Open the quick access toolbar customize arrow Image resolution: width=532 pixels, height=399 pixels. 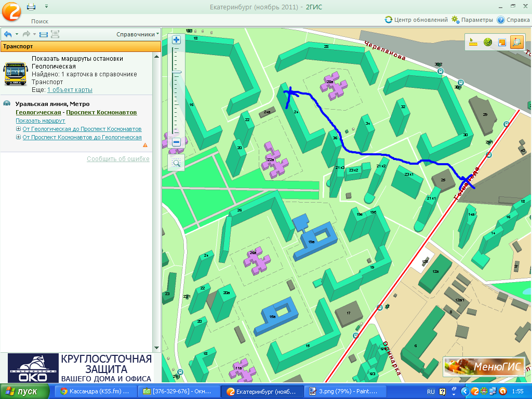point(46,6)
